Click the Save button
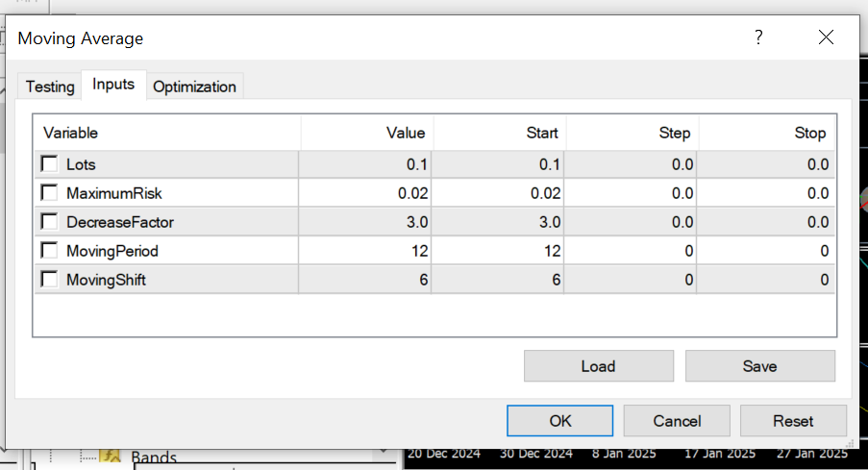Screen dimensions: 868x470 [760, 366]
